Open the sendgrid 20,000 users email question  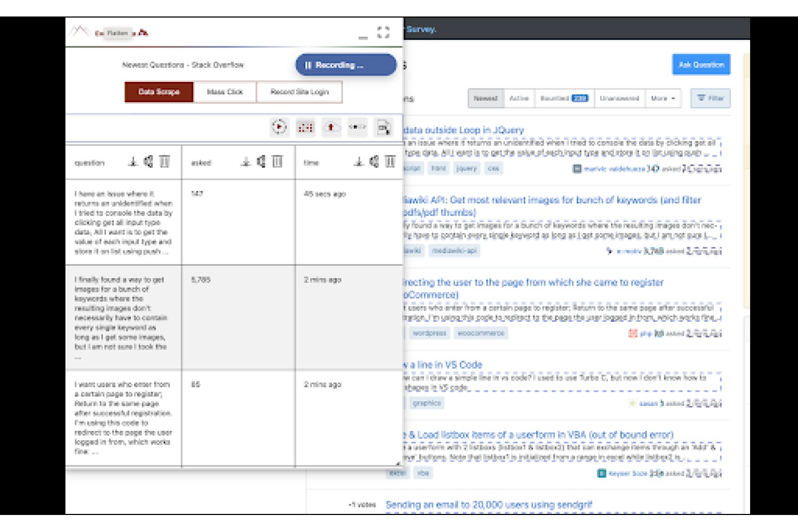[x=489, y=504]
